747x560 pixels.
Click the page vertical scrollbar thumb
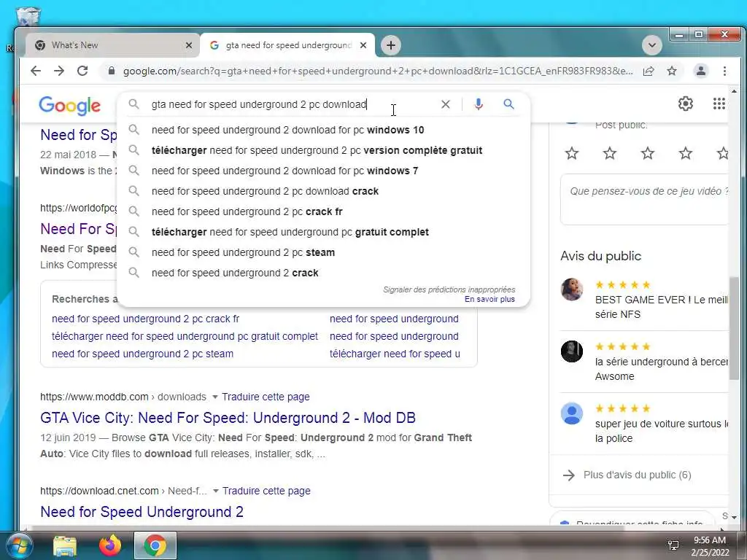[734, 327]
